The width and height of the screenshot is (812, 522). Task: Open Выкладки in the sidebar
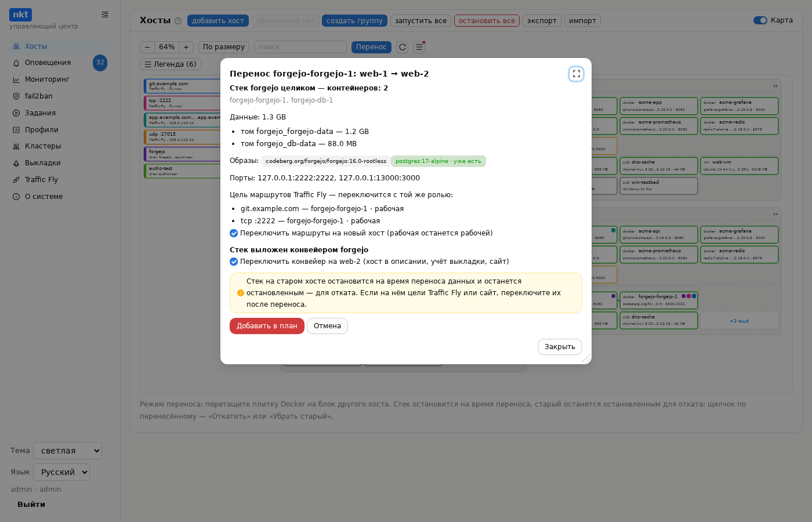point(59,163)
